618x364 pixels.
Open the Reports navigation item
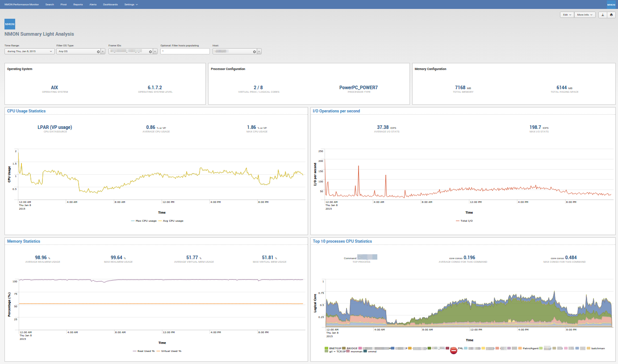[x=78, y=4]
